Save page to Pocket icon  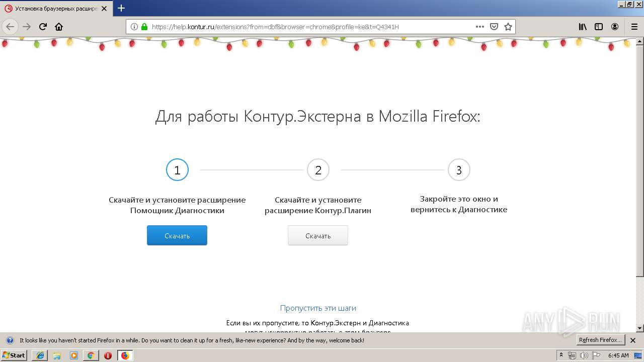(494, 27)
